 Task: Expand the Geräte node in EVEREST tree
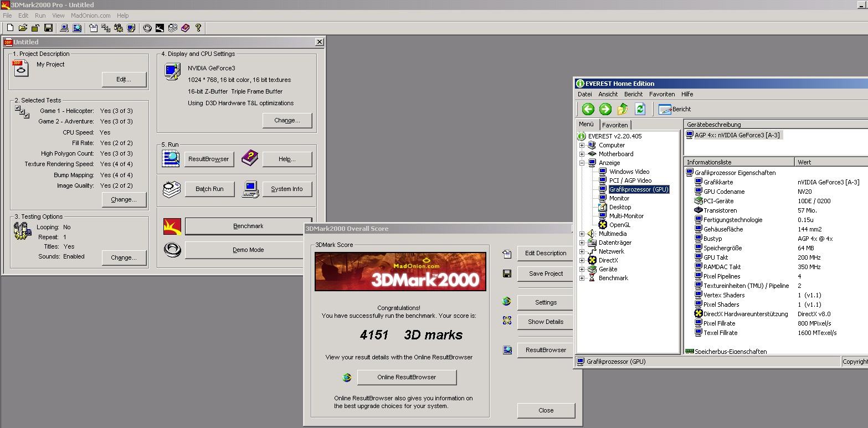pos(582,269)
